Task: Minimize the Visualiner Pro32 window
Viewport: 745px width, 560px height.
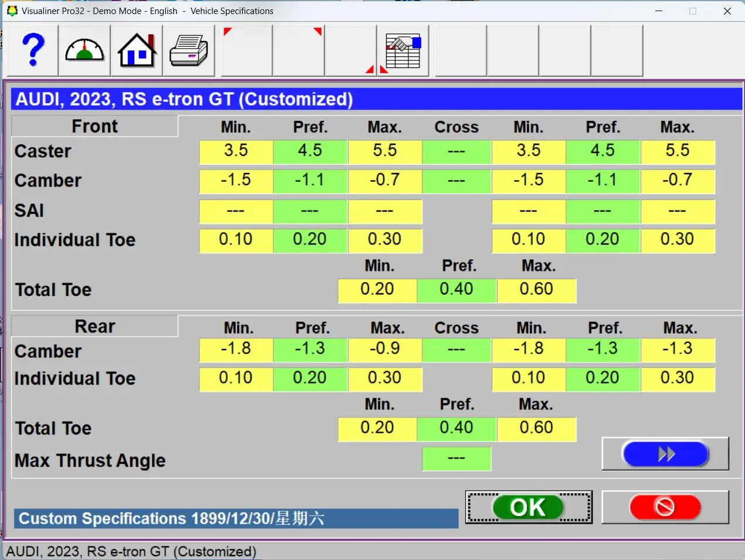Action: pos(659,11)
